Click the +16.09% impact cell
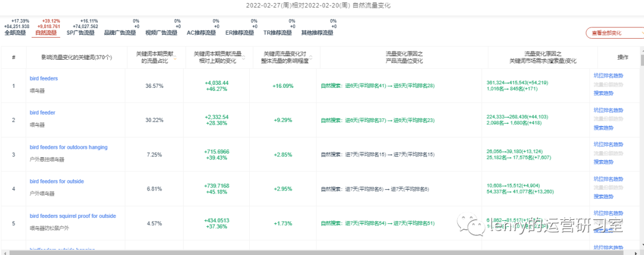Viewport: 644px width, 255px height. coord(283,86)
